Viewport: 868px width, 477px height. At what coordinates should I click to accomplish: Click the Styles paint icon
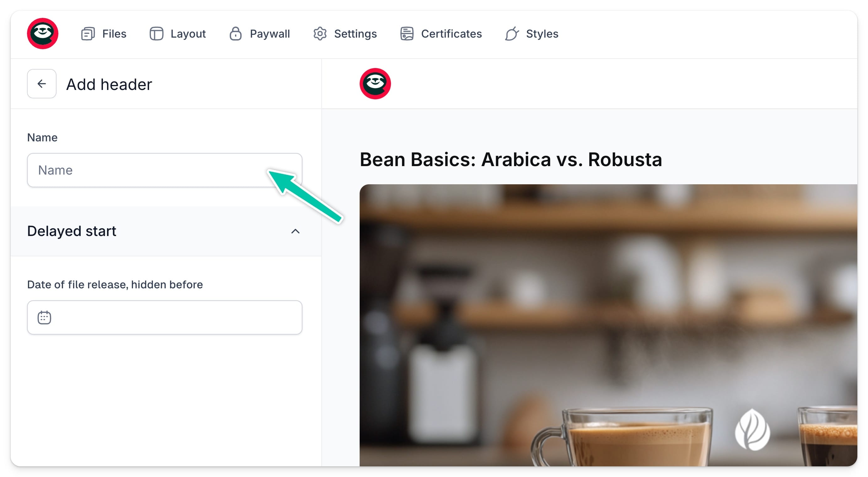[512, 34]
